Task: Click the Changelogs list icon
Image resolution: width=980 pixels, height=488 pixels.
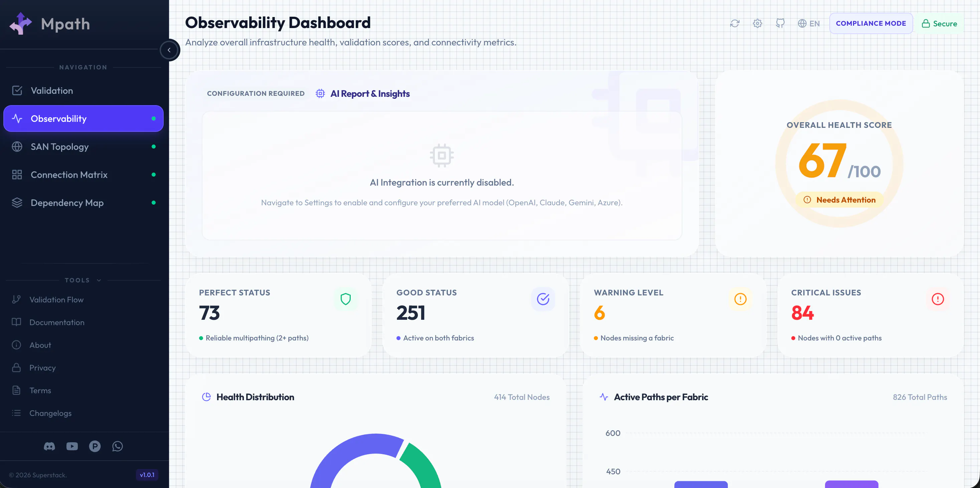Action: coord(16,413)
